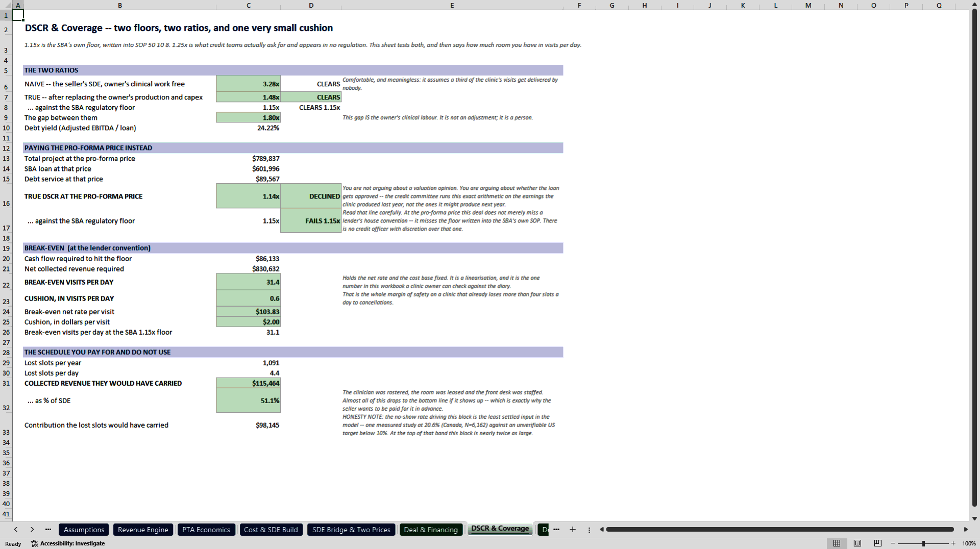Select collected revenue cell $115,464
Screen dimensions: 980x549
[249, 383]
